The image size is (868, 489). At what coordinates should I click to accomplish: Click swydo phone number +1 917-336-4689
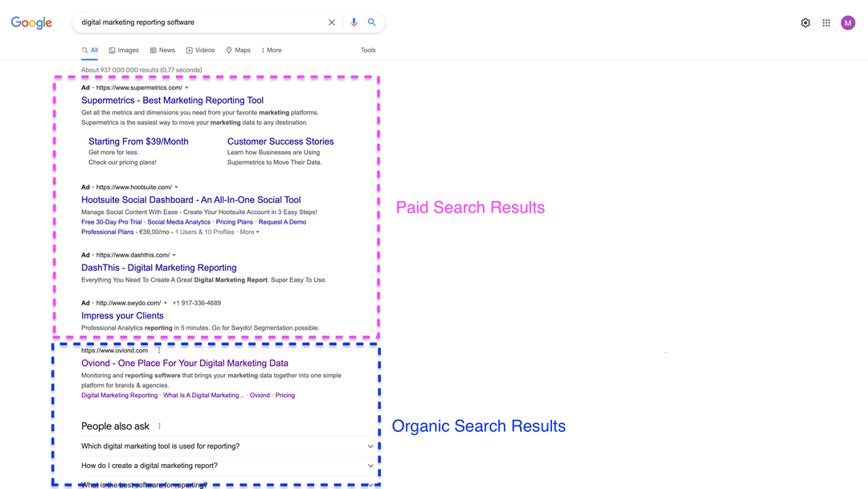coord(197,303)
